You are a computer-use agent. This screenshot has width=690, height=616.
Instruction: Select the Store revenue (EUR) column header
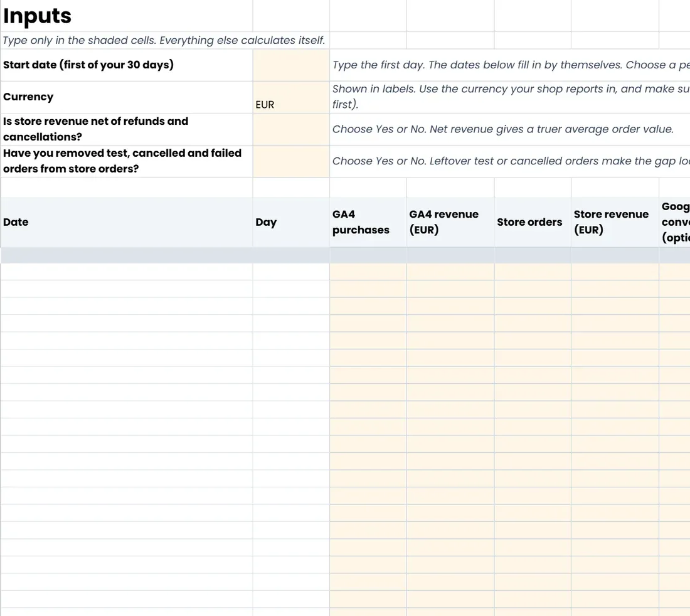click(x=615, y=222)
